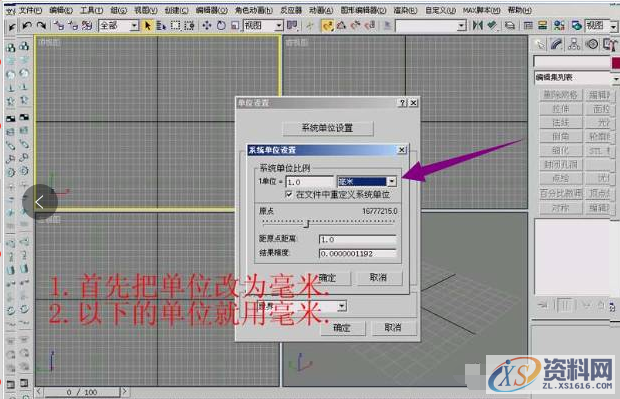This screenshot has height=399, width=620.
Task: Click the Render Scene teapot icon
Action: 577,26
